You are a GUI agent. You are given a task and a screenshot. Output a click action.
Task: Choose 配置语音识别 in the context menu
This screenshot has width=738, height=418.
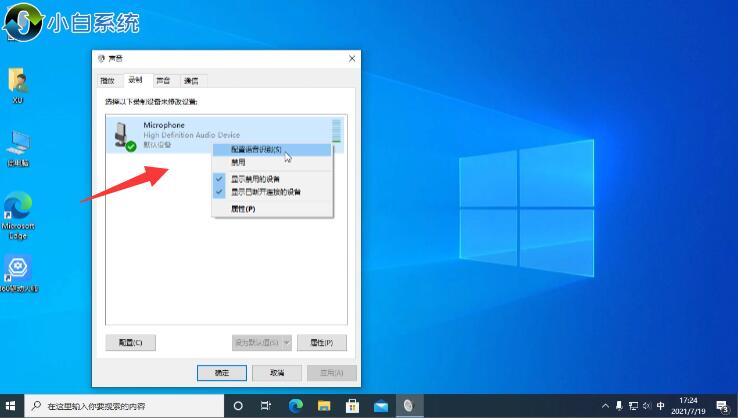[256, 149]
